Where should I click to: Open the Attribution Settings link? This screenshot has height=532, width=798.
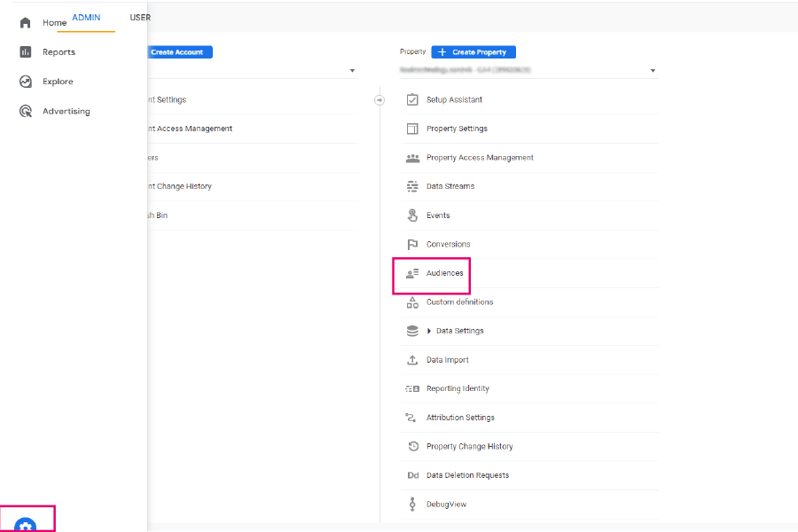point(460,418)
